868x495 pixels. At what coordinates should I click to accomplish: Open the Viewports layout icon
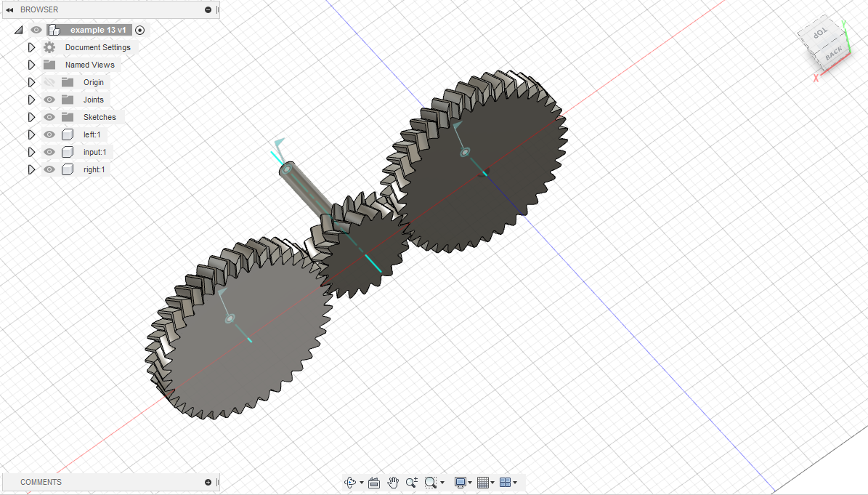tap(505, 482)
